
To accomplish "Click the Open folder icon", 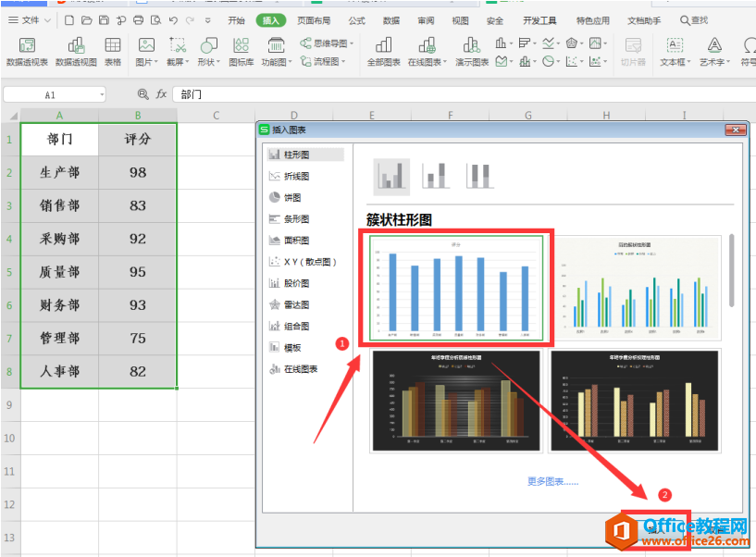I will (87, 20).
